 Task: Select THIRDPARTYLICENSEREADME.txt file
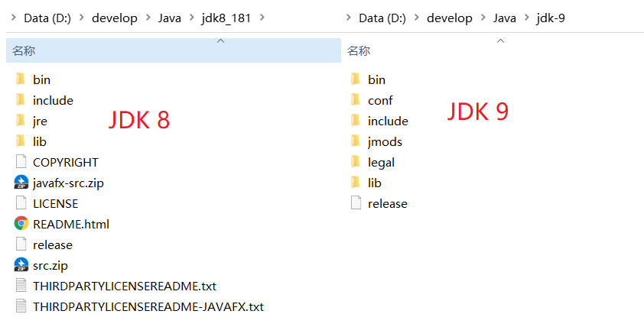(125, 286)
